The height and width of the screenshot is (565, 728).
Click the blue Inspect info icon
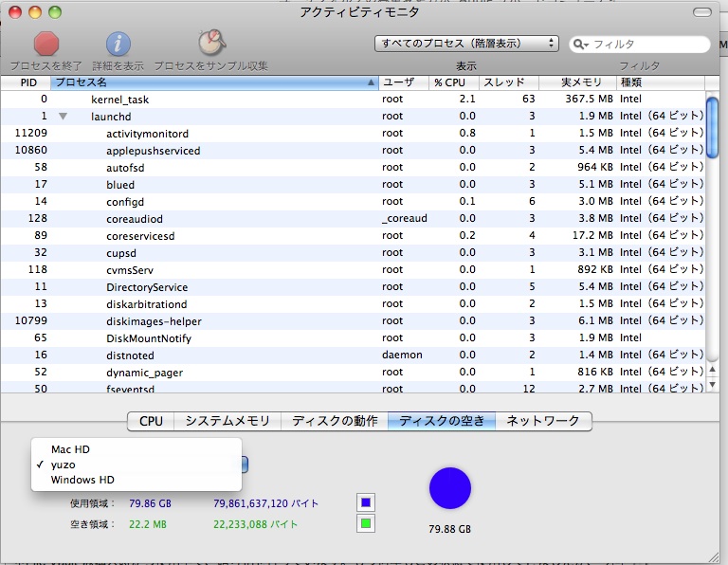[x=118, y=44]
